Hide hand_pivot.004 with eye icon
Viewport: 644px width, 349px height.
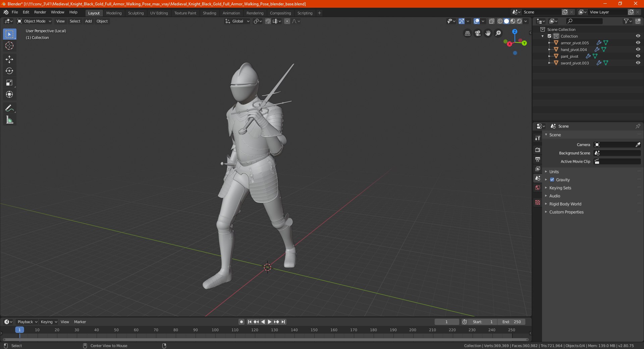point(638,49)
